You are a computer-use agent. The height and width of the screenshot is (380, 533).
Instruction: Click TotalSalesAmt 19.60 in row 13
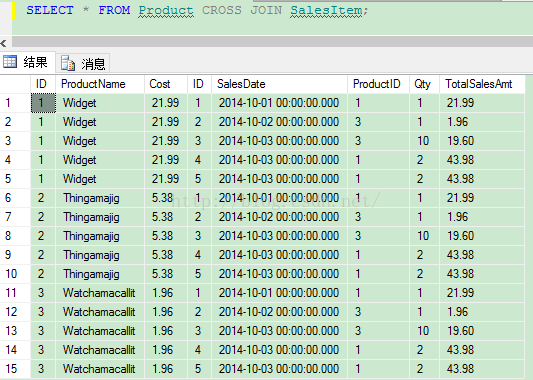click(482, 331)
